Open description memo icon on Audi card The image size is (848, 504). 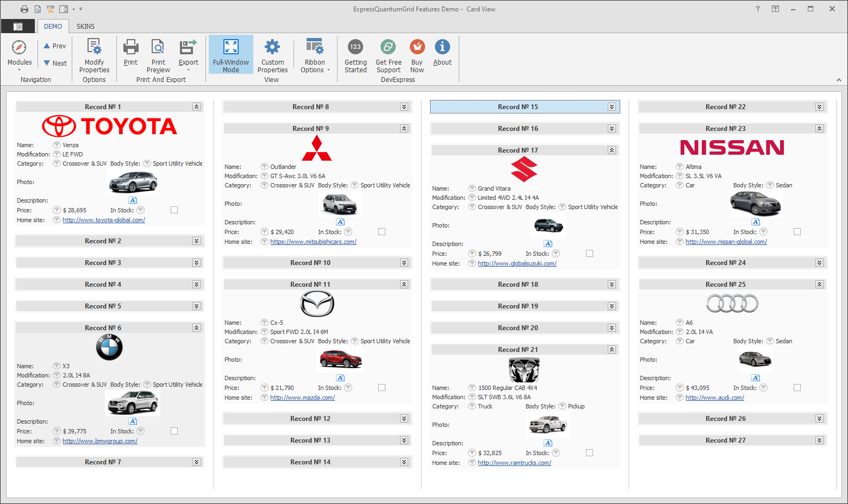(756, 377)
